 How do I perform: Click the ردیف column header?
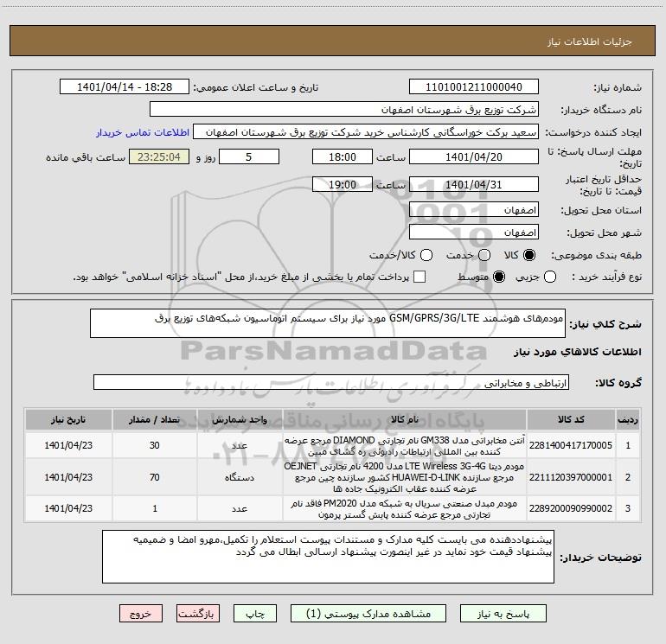tap(628, 419)
